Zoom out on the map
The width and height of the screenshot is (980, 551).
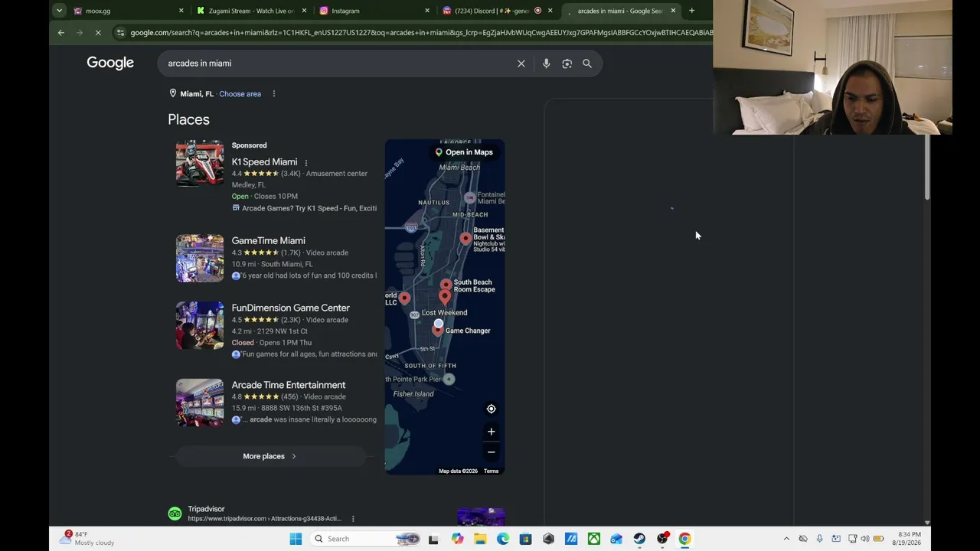(x=492, y=452)
